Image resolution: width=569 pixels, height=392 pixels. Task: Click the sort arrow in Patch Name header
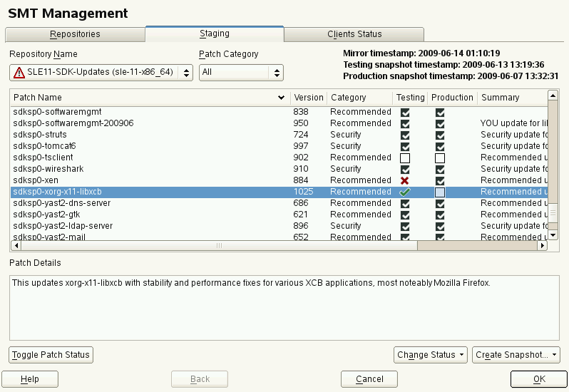[x=282, y=98]
